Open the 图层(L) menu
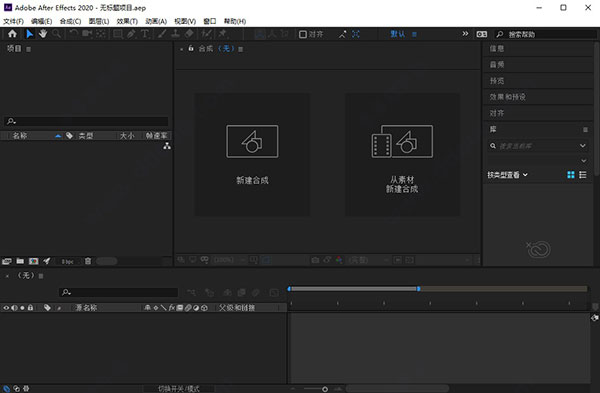This screenshot has height=393, width=600. point(99,21)
